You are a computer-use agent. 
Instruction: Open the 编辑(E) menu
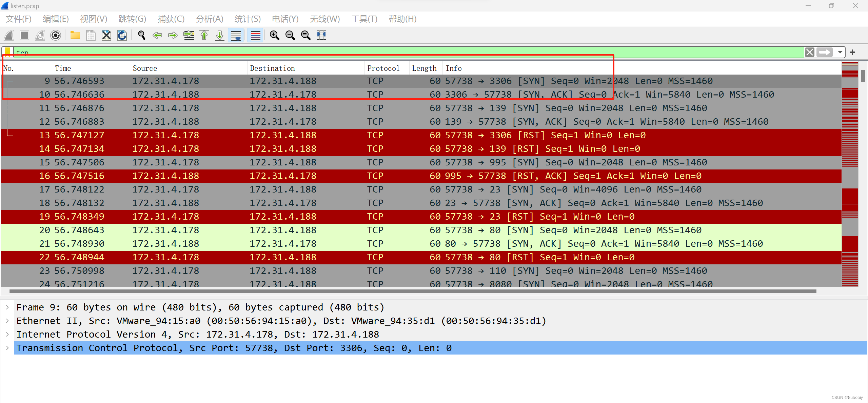(x=56, y=19)
